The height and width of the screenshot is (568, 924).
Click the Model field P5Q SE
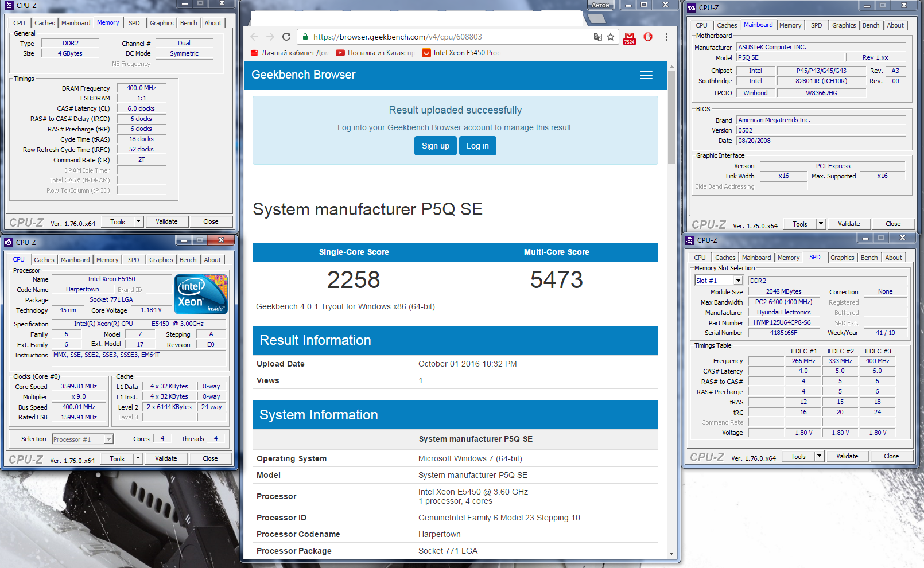point(791,57)
